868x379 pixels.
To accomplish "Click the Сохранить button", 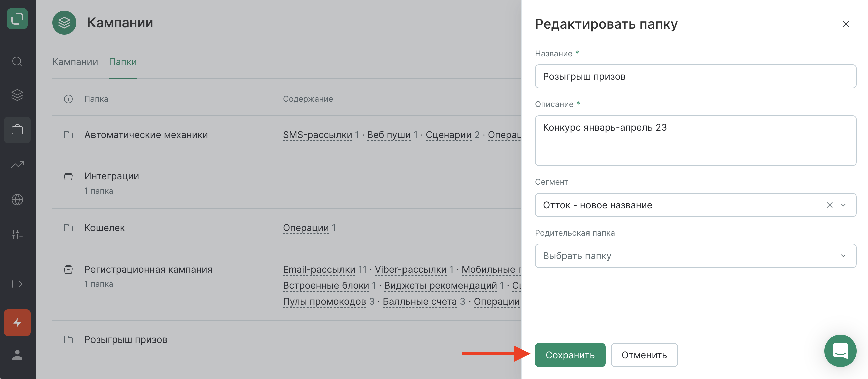I will coord(570,355).
